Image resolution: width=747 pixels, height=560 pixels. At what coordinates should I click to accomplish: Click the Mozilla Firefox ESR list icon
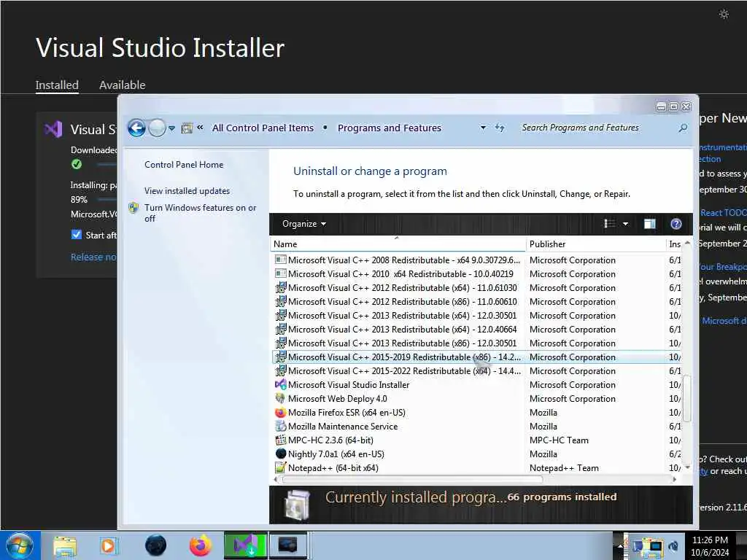tap(281, 413)
